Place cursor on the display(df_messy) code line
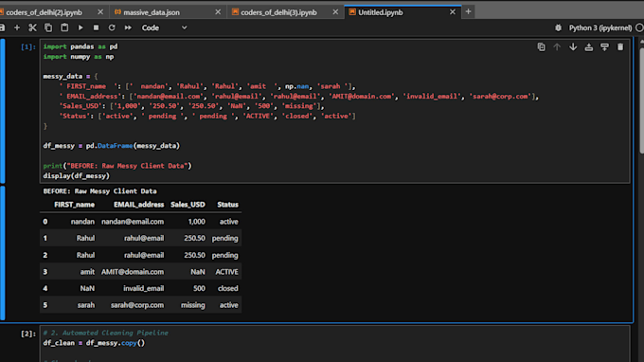 pos(77,176)
